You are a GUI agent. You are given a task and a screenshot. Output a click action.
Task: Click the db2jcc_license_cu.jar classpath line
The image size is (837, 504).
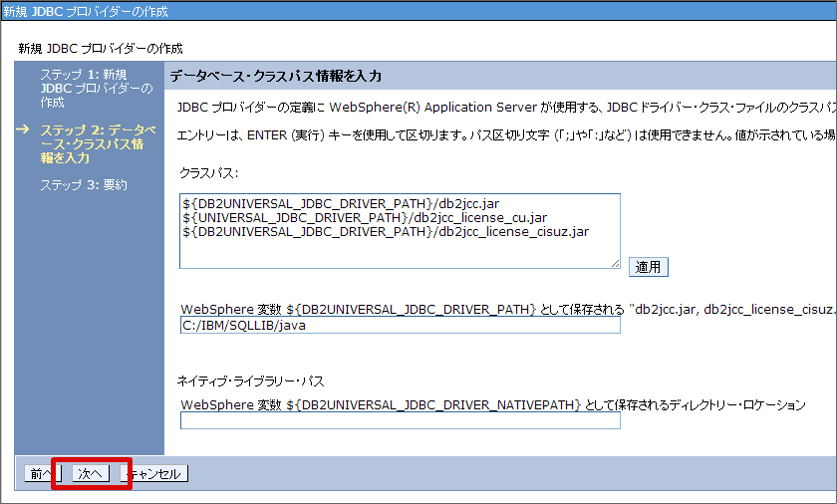[365, 217]
